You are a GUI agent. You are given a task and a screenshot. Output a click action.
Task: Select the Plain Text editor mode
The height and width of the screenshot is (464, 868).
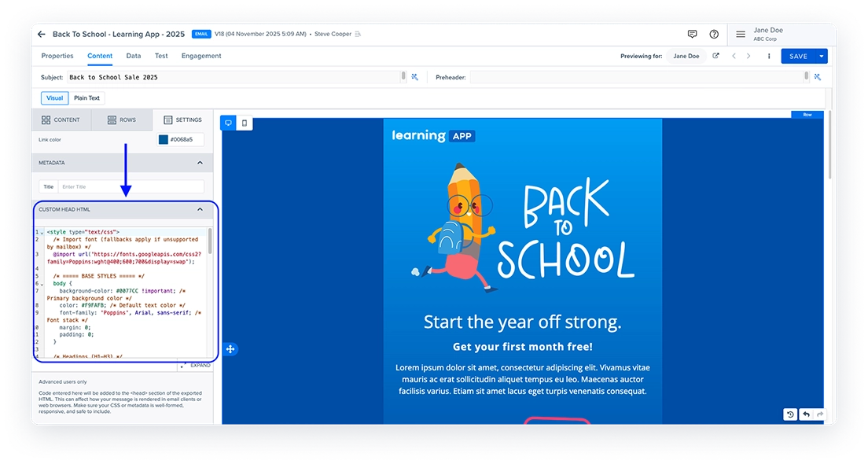pos(86,98)
